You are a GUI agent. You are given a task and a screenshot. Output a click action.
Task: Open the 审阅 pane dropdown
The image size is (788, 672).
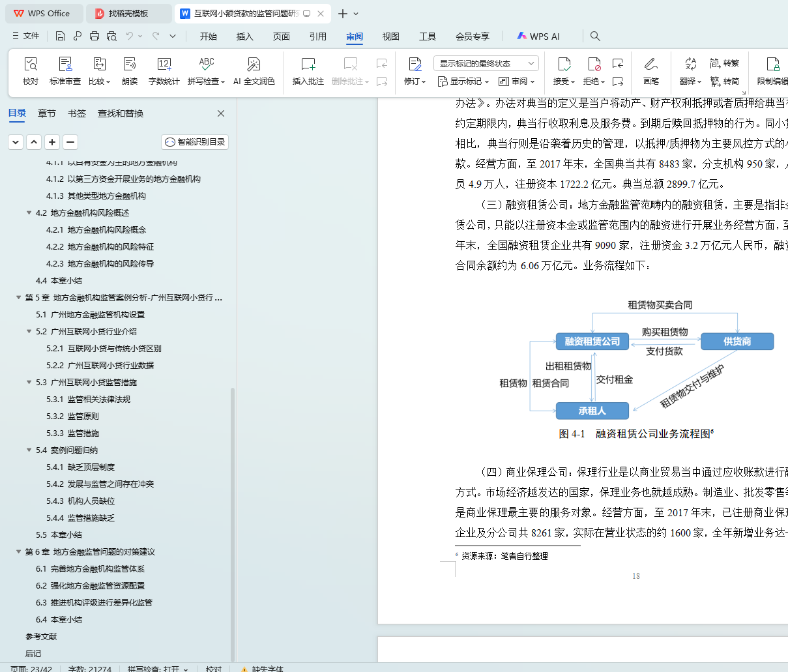pos(517,81)
